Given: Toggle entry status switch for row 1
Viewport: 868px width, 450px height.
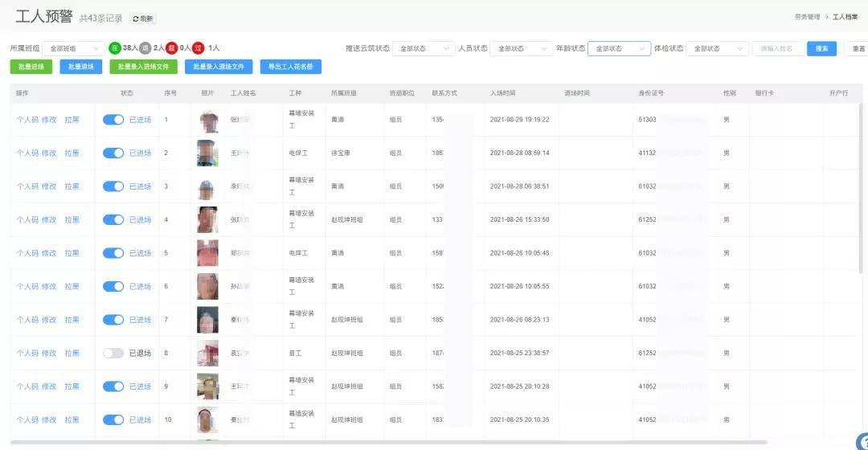Looking at the screenshot, I should point(113,120).
